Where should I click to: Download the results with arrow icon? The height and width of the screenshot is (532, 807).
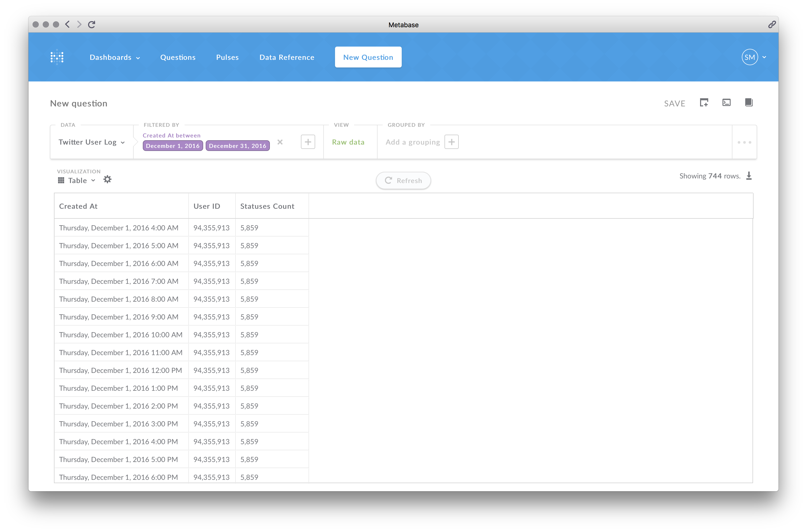coord(749,176)
